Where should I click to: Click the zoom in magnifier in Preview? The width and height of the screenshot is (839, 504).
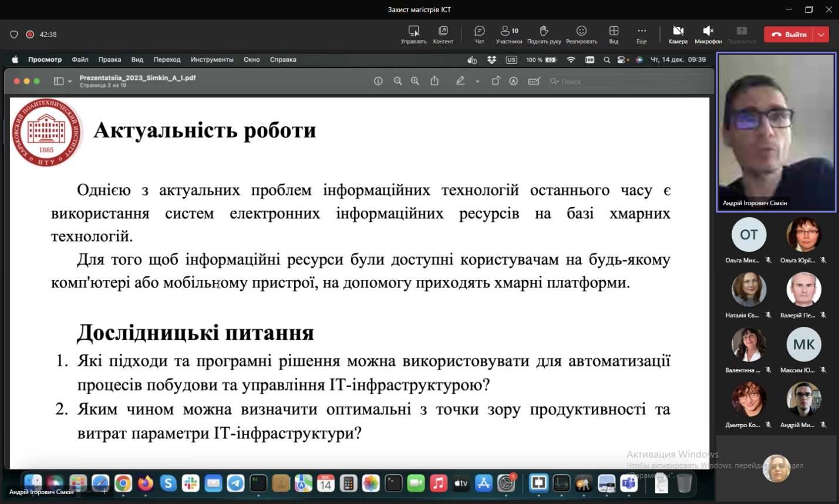click(x=415, y=82)
